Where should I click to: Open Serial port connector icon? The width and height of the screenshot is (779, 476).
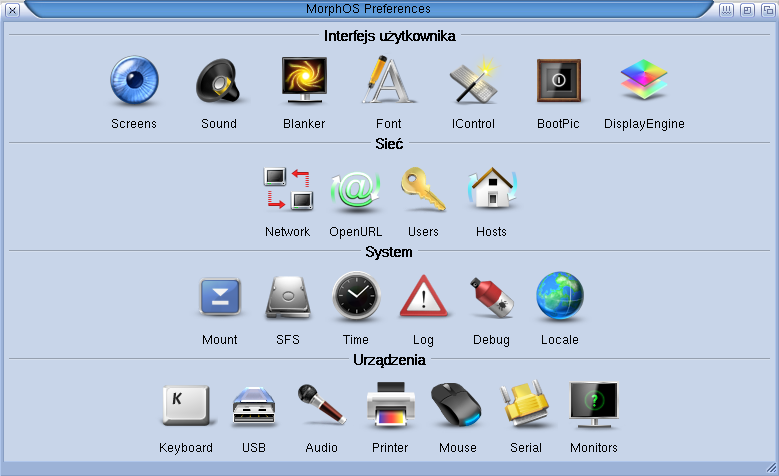[x=526, y=404]
